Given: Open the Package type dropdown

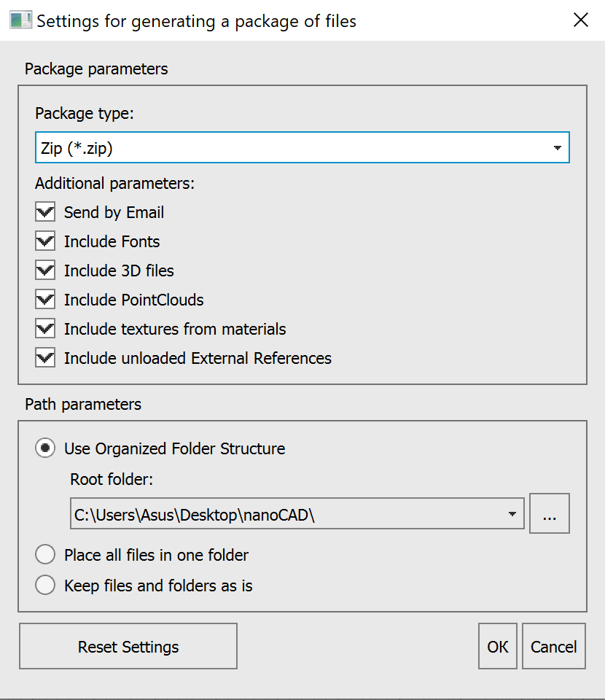Looking at the screenshot, I should tap(557, 148).
